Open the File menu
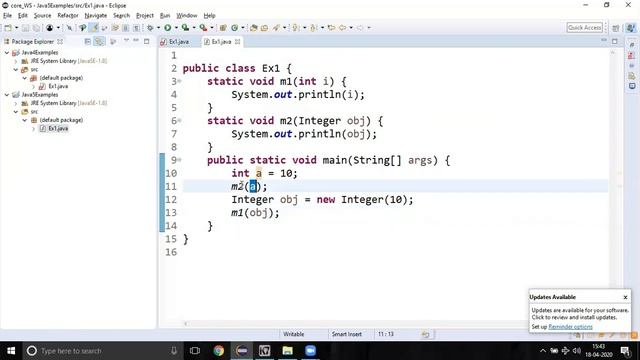The height and width of the screenshot is (360, 640). (7, 16)
